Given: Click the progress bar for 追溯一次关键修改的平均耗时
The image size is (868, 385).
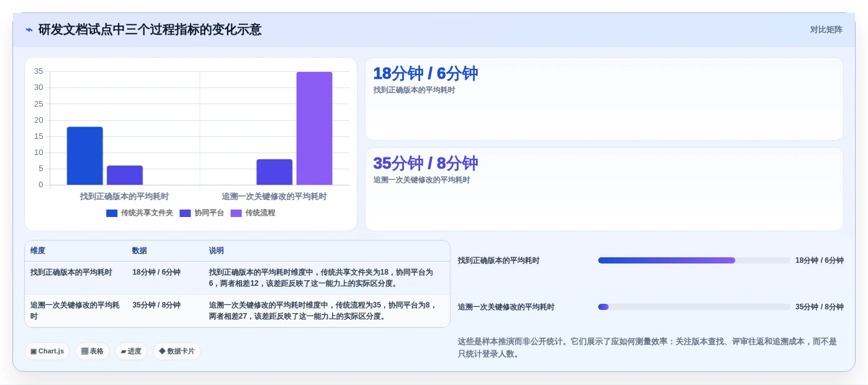Looking at the screenshot, I should 694,307.
